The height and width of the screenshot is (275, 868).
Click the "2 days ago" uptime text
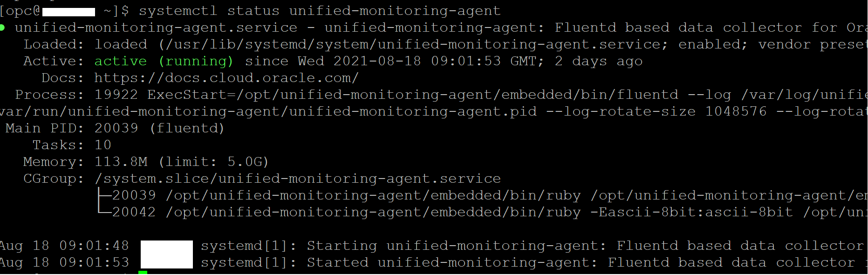point(599,61)
